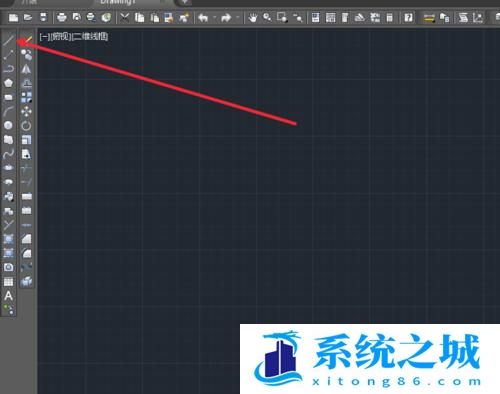Click the Add Selected icon
This screenshot has height=394, width=500.
9,310
